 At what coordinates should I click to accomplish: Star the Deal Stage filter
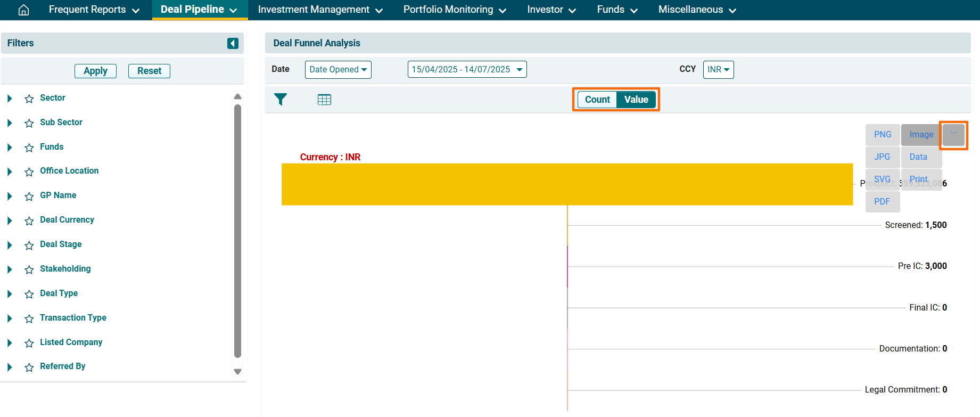(29, 245)
